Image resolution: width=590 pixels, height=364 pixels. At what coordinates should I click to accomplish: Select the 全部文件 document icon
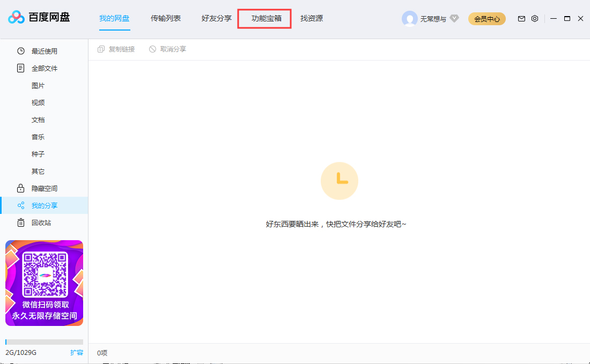click(x=20, y=68)
